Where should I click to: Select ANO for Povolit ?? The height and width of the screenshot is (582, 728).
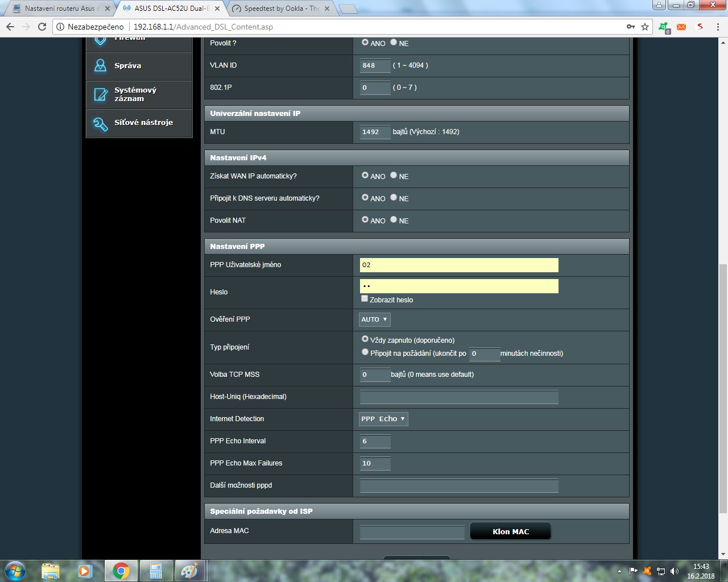tap(365, 42)
